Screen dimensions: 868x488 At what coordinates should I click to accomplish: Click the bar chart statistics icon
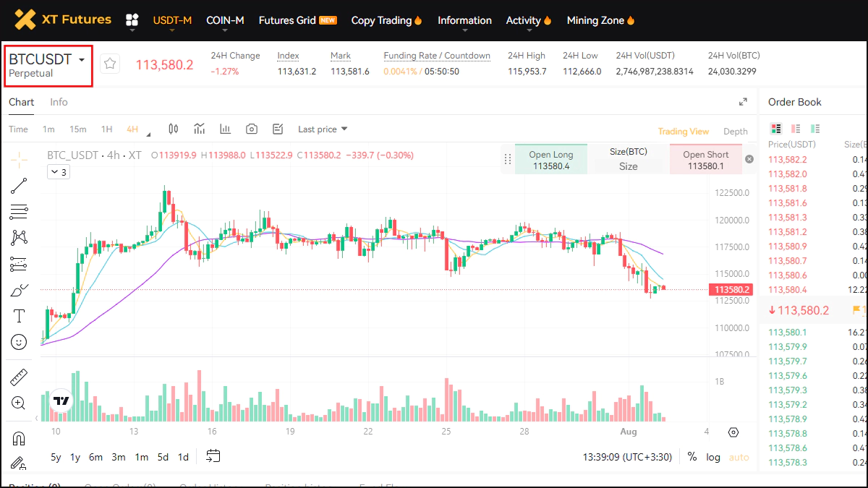click(225, 129)
